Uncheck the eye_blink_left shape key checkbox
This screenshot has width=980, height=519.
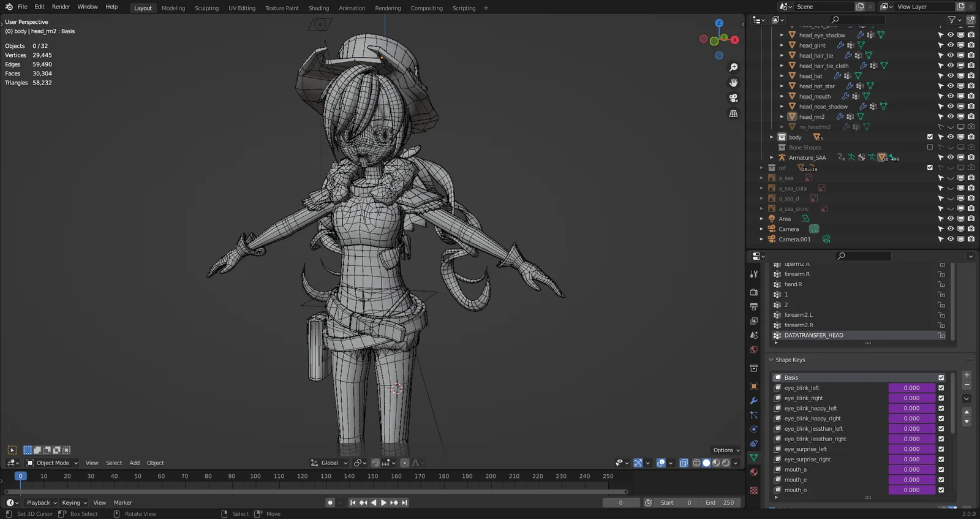click(941, 388)
